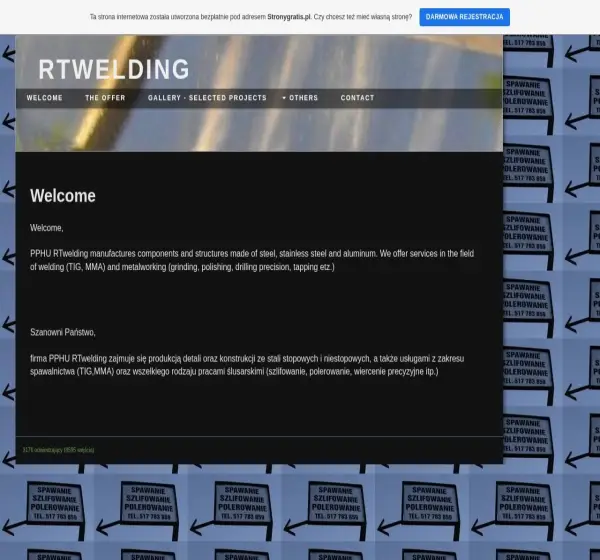Open the Welcome menu item

(x=44, y=98)
